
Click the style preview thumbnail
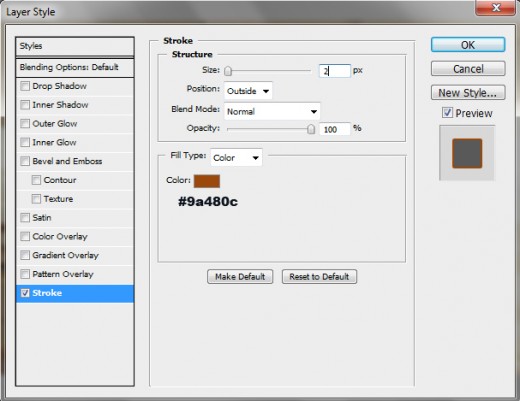point(467,153)
